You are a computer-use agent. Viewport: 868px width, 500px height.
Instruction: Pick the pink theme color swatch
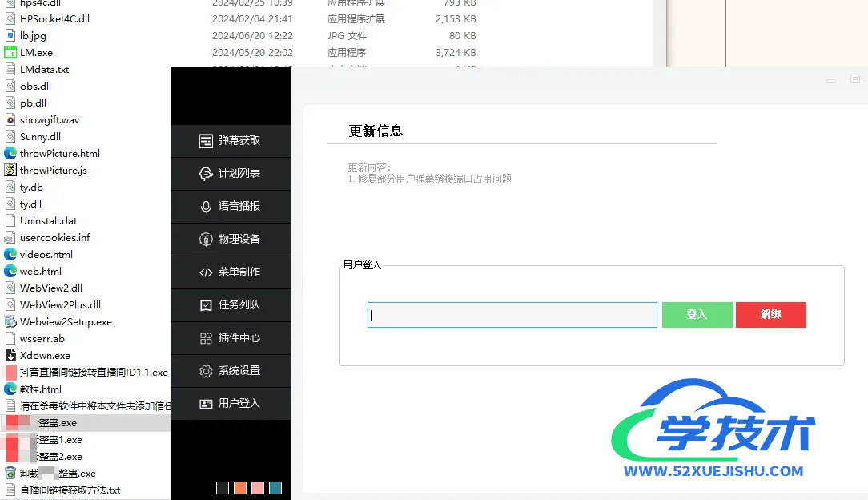[x=258, y=488]
